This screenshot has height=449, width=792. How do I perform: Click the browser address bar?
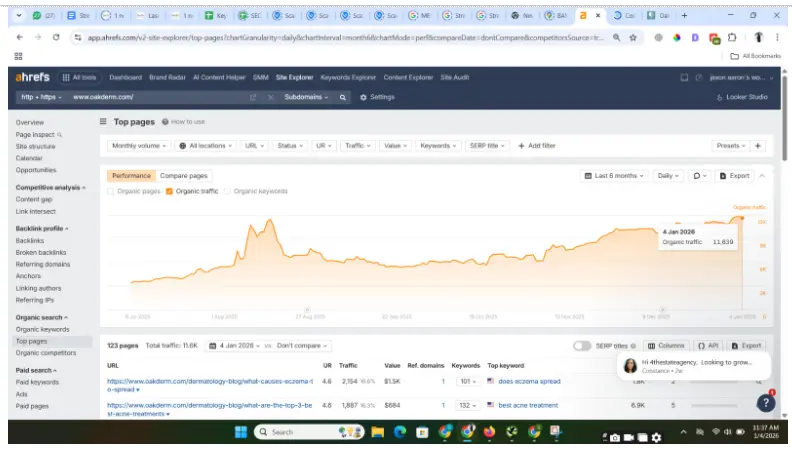345,37
